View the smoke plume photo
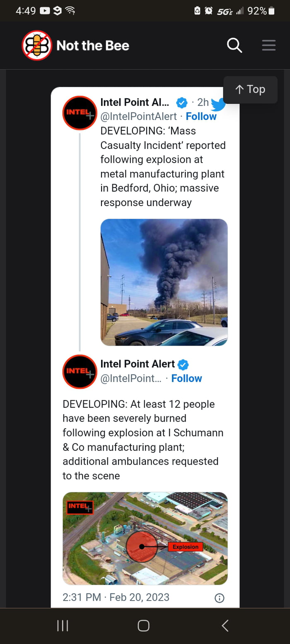The height and width of the screenshot is (644, 290). (164, 282)
